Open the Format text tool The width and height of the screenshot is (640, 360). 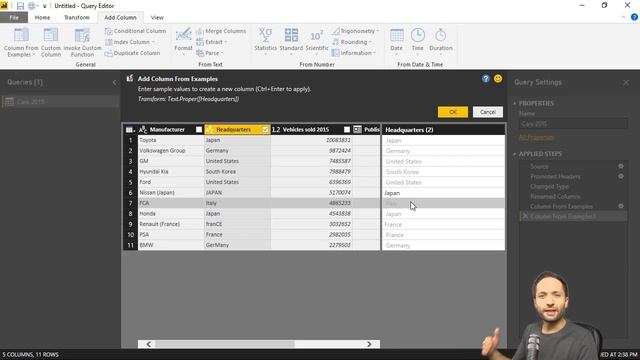click(183, 41)
